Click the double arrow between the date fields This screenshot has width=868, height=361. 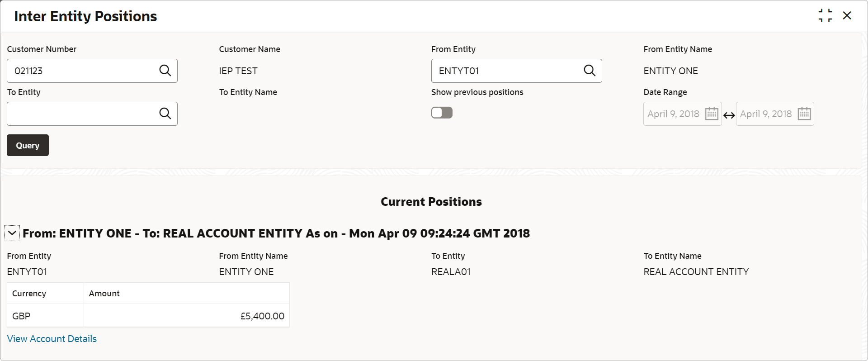[x=729, y=115]
